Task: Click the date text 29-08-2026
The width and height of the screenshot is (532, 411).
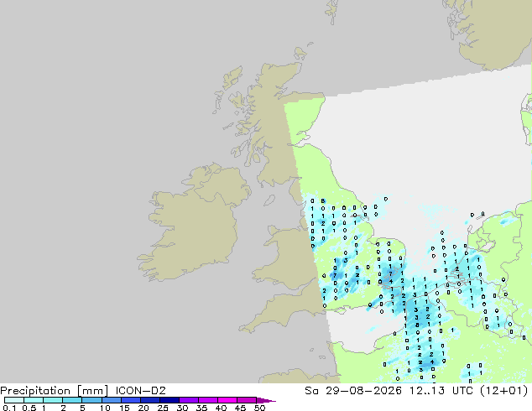Action: point(363,391)
